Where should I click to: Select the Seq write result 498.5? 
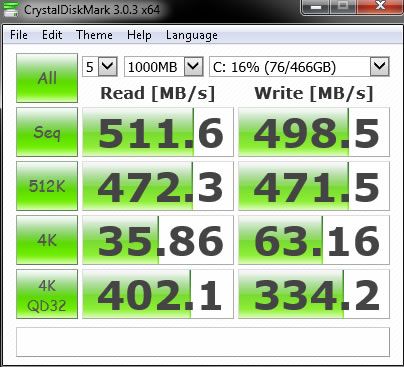coord(314,132)
